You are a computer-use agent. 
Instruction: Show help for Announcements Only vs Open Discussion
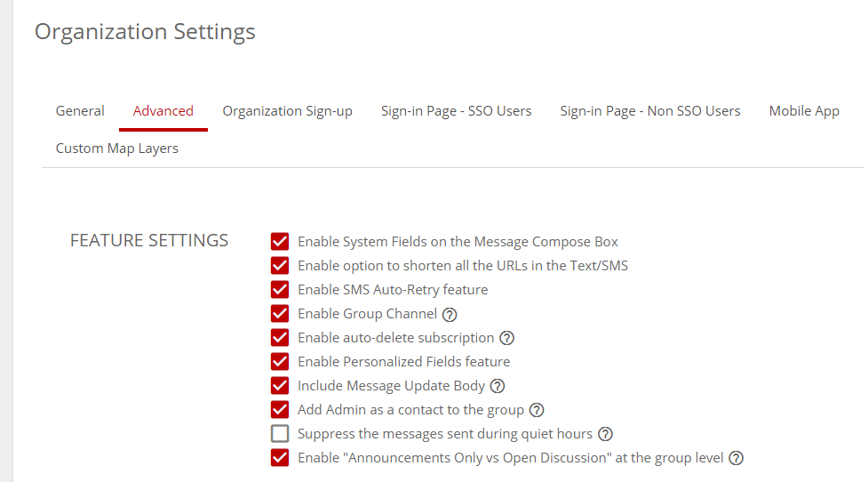[x=736, y=458]
